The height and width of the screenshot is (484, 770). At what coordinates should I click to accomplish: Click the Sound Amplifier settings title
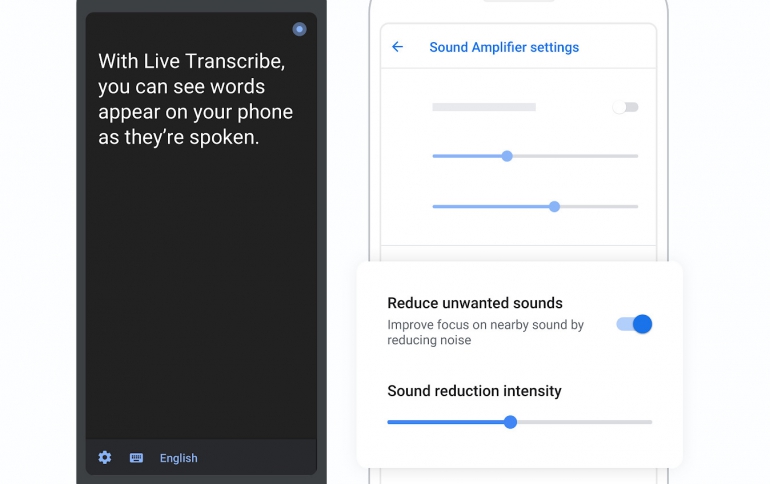[x=504, y=47]
